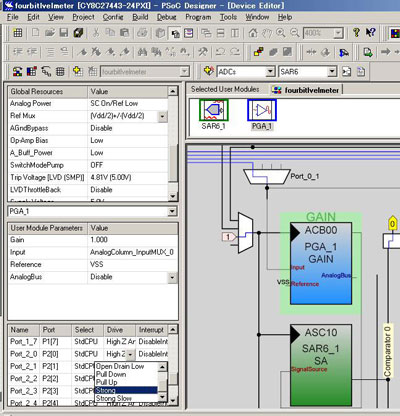The height and width of the screenshot is (416, 400).
Task: Click the Home view icon
Action: click(253, 33)
